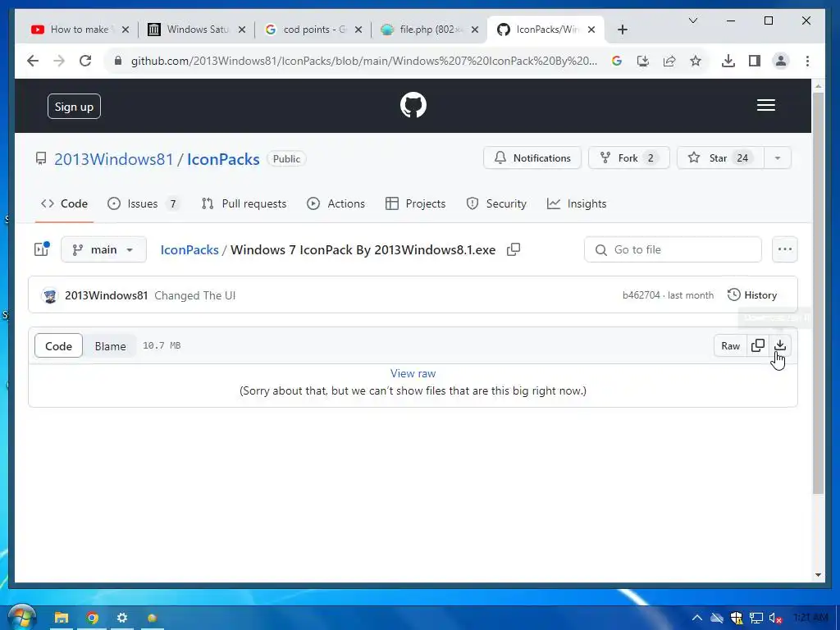The image size is (840, 630).
Task: Open the Projects tab
Action: (416, 203)
